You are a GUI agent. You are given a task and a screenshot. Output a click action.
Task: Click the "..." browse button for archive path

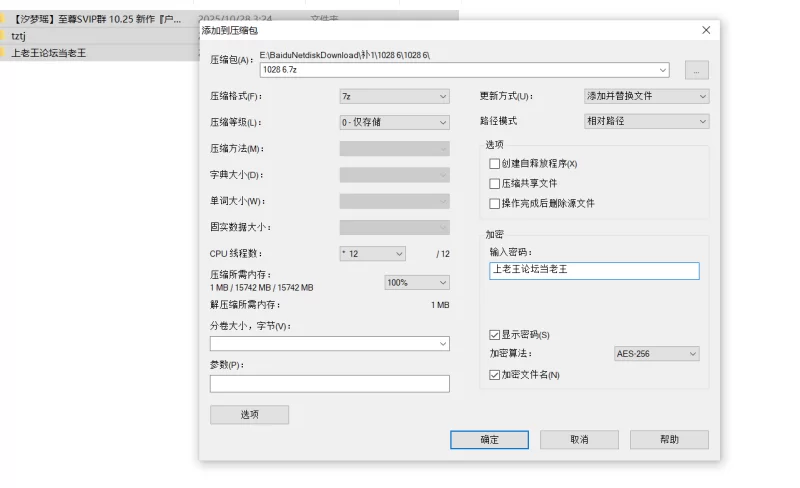pyautogui.click(x=697, y=70)
